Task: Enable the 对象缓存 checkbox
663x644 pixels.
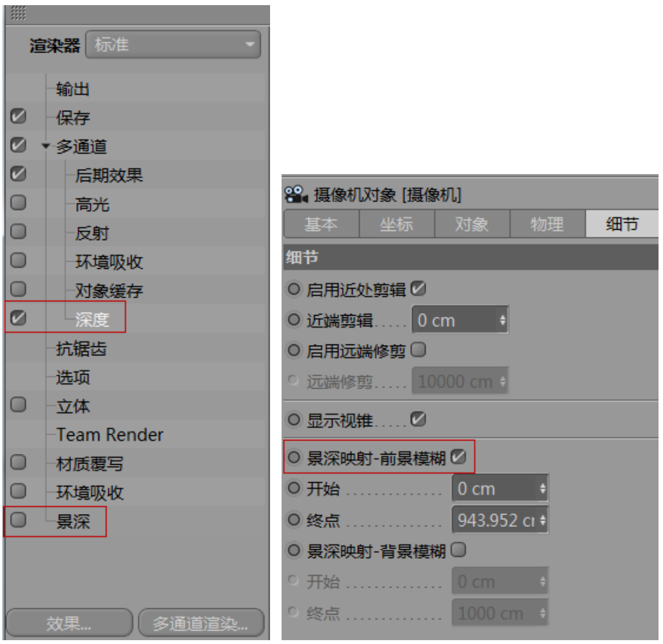Action: pyautogui.click(x=18, y=289)
